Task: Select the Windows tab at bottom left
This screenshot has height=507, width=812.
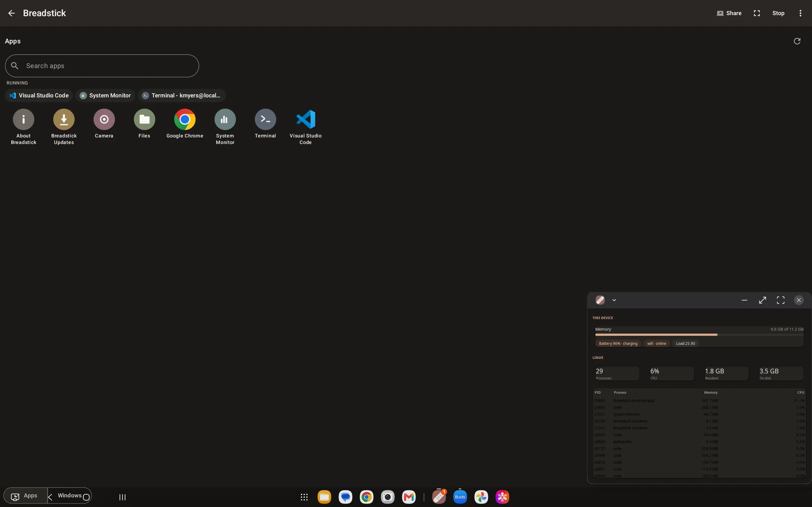Action: click(69, 496)
